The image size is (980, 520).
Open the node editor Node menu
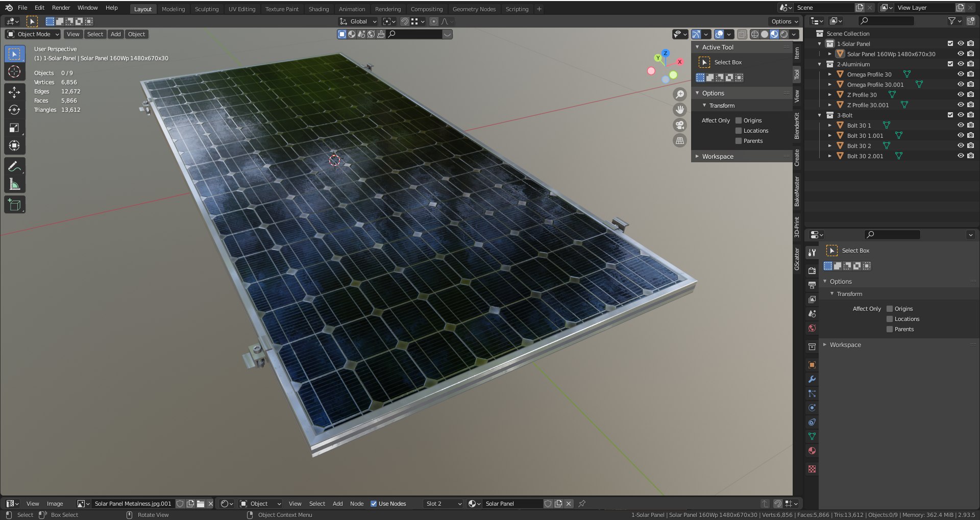[357, 504]
